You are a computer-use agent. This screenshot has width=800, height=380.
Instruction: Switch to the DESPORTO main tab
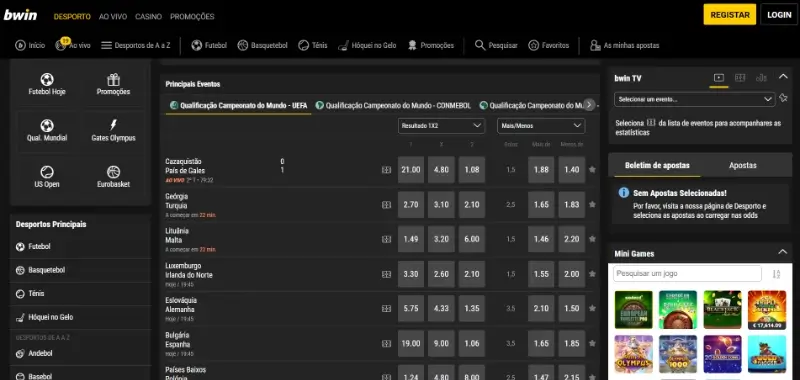pyautogui.click(x=72, y=16)
